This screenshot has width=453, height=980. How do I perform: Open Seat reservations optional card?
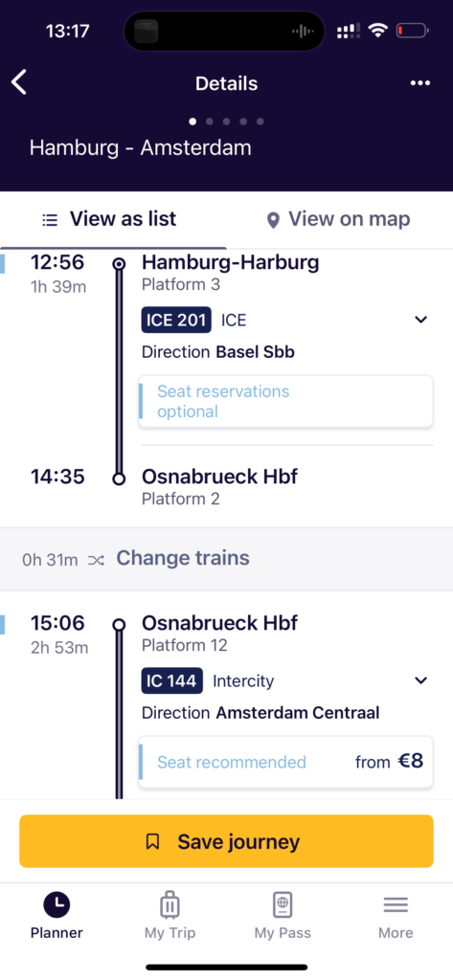point(286,401)
